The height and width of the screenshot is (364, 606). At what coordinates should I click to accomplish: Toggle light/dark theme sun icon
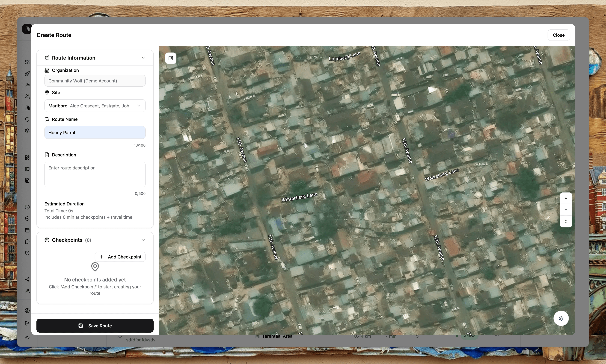[x=27, y=337]
